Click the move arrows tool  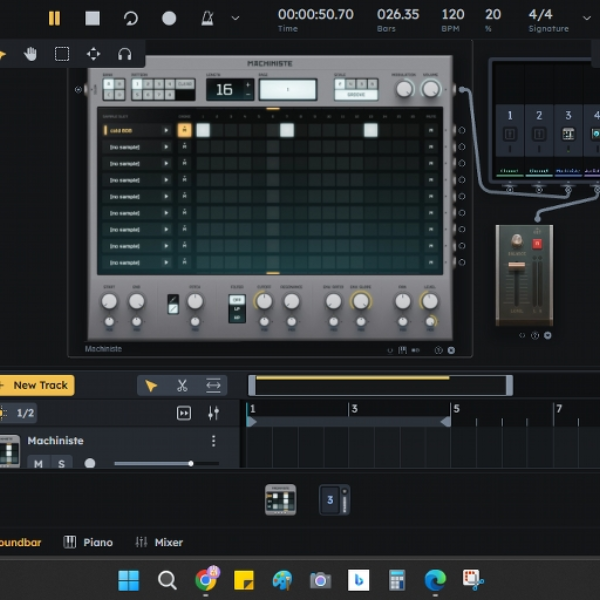(x=93, y=54)
